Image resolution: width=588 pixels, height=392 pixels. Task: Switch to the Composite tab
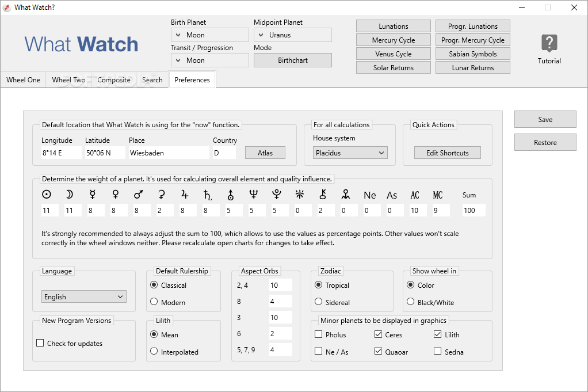click(x=114, y=80)
